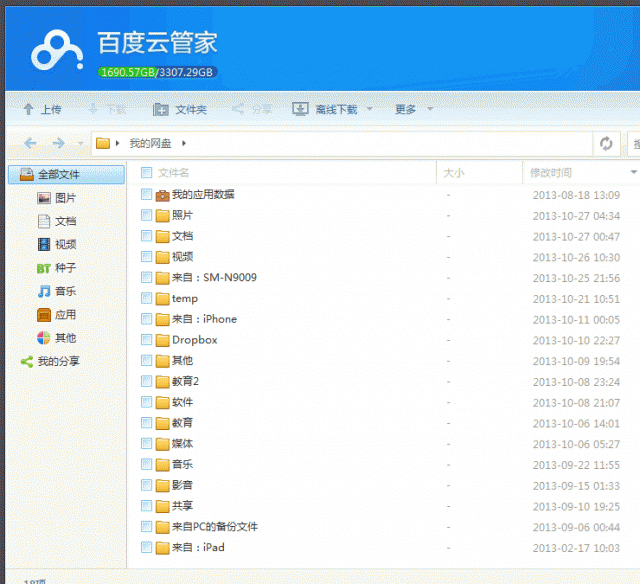Screen dimensions: 640x584
Task: Click the 照片 folder icon
Action: click(x=162, y=216)
